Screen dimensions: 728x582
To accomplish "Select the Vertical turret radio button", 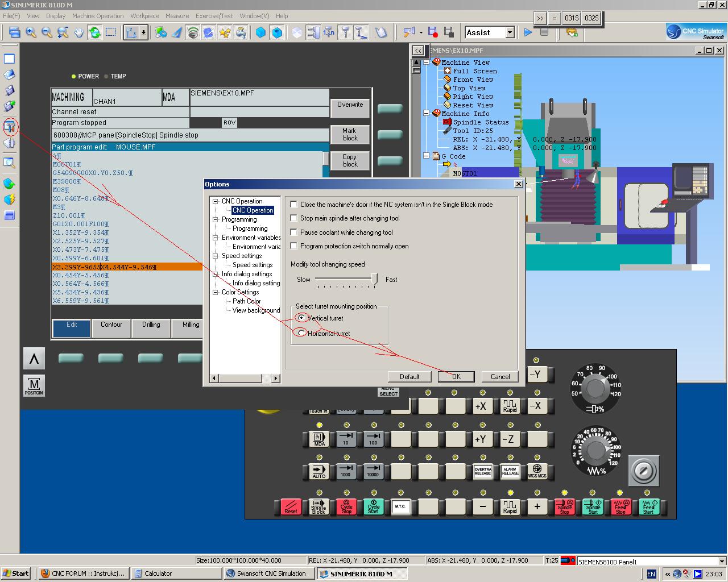I will [301, 318].
